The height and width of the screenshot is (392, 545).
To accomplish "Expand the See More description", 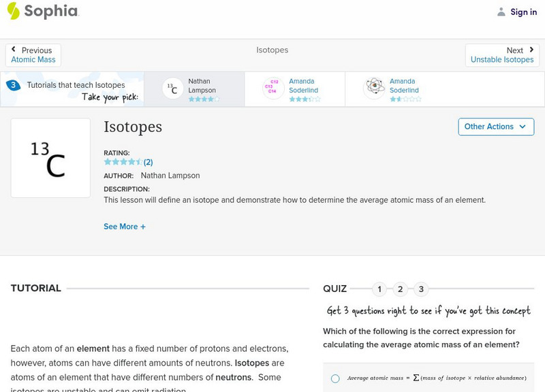I will tap(125, 227).
